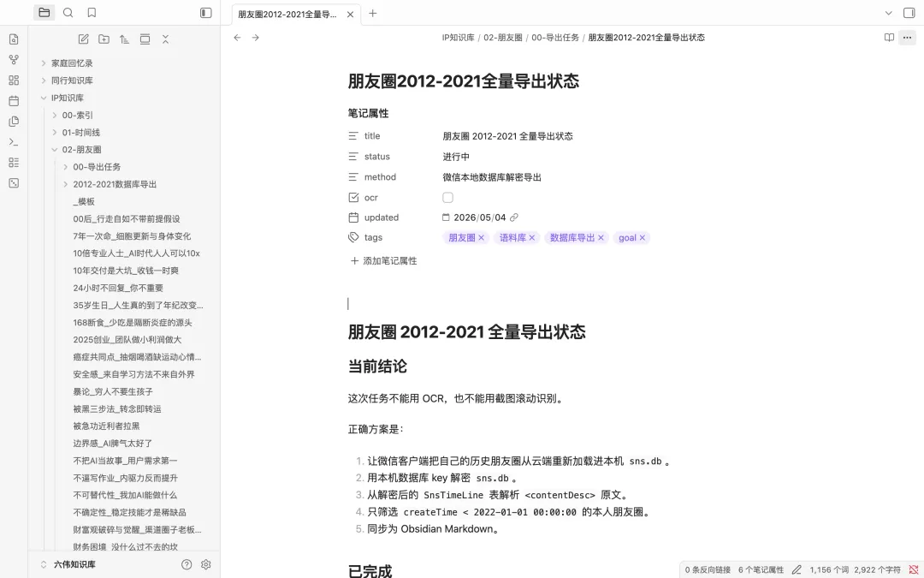Open the tab list dropdown arrow
924x578 pixels.
(889, 12)
